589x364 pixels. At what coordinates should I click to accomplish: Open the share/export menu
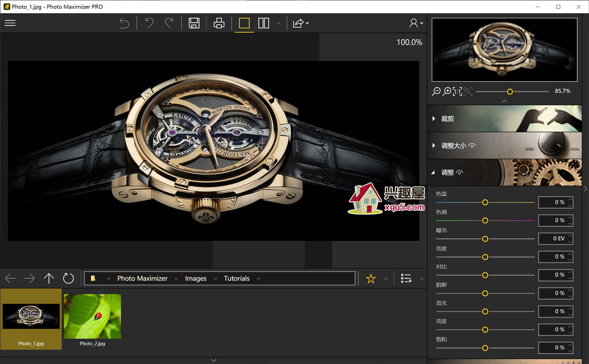[301, 23]
